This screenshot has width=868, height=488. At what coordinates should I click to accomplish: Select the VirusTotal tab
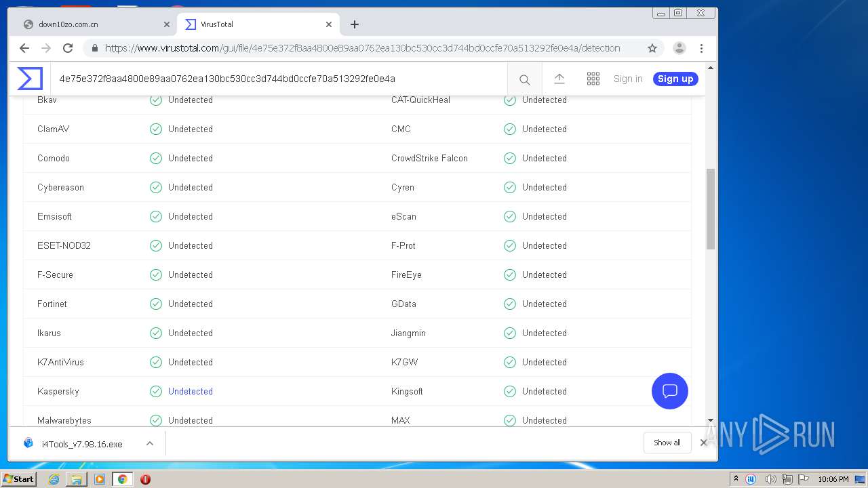(258, 24)
